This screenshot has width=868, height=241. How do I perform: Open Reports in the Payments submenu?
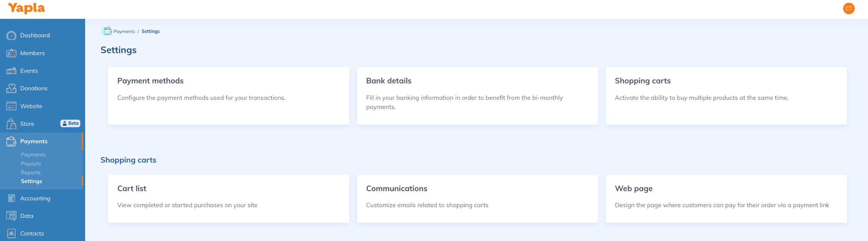pos(31,173)
